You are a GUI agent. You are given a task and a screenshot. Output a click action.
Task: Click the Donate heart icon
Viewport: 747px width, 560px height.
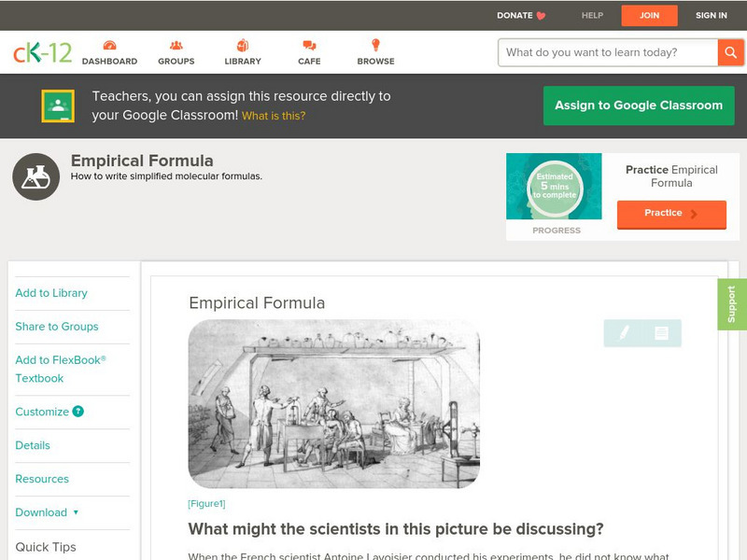541,16
